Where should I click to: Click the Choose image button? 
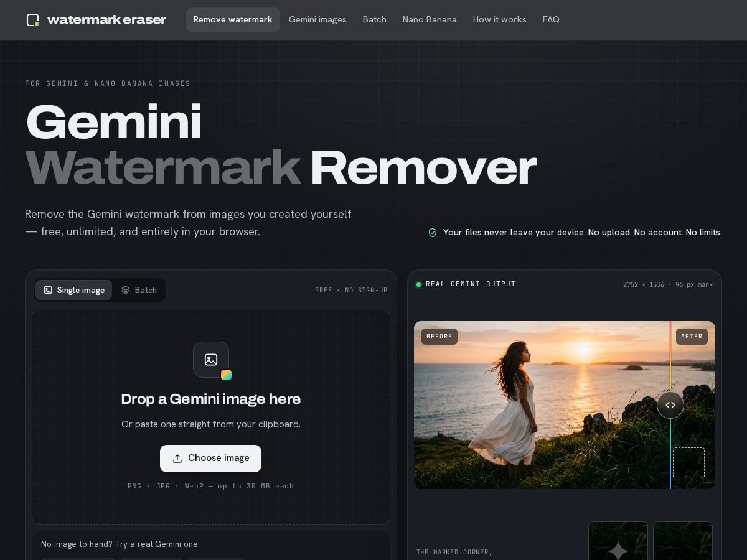coord(210,459)
